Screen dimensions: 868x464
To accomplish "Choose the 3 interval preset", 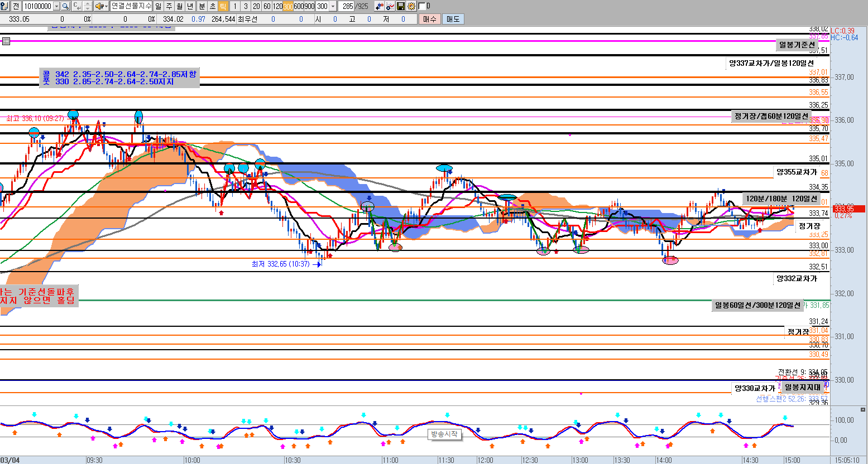I will (x=246, y=6).
